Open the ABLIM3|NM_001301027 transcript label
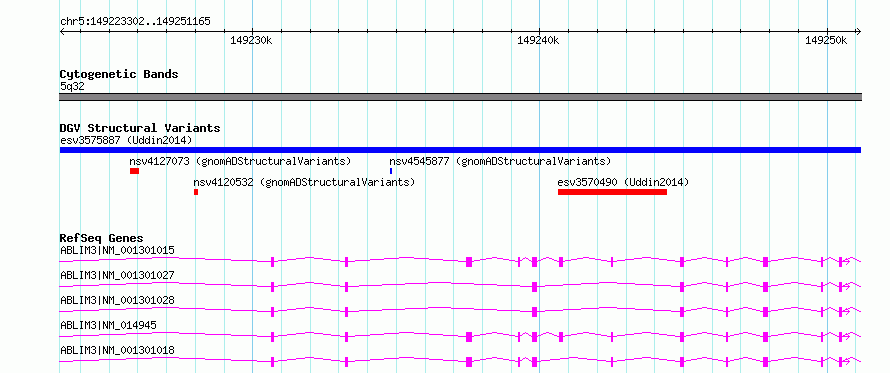This screenshot has width=890, height=373. [117, 275]
